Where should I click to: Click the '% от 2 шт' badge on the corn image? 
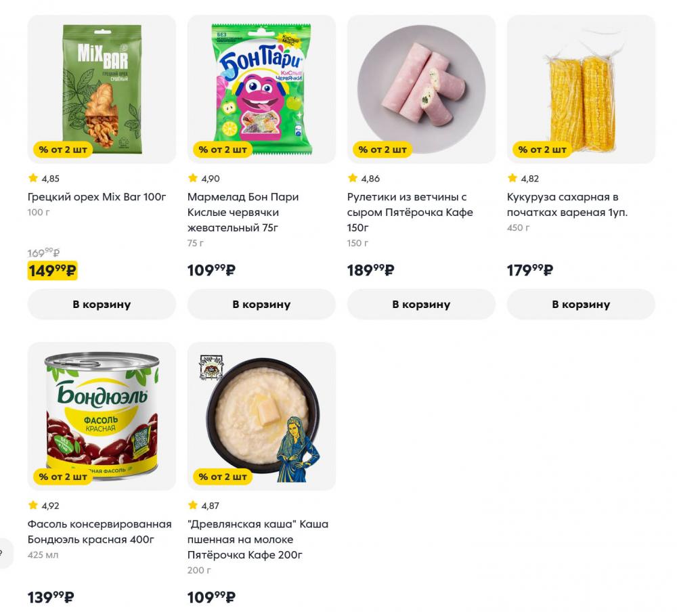pos(542,150)
